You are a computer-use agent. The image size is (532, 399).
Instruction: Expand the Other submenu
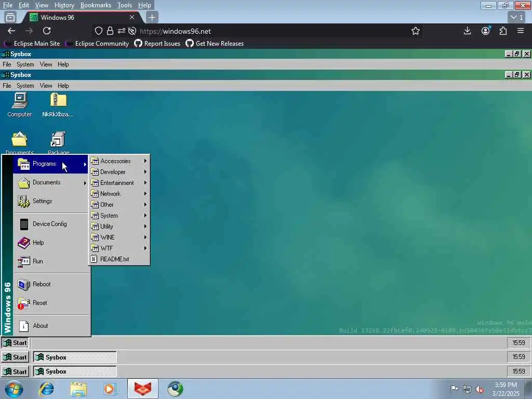119,205
